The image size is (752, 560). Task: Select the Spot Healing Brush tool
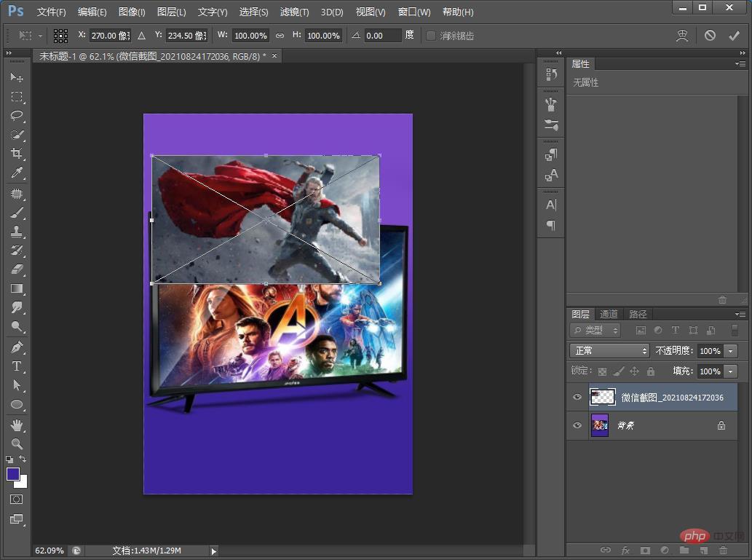(x=16, y=194)
